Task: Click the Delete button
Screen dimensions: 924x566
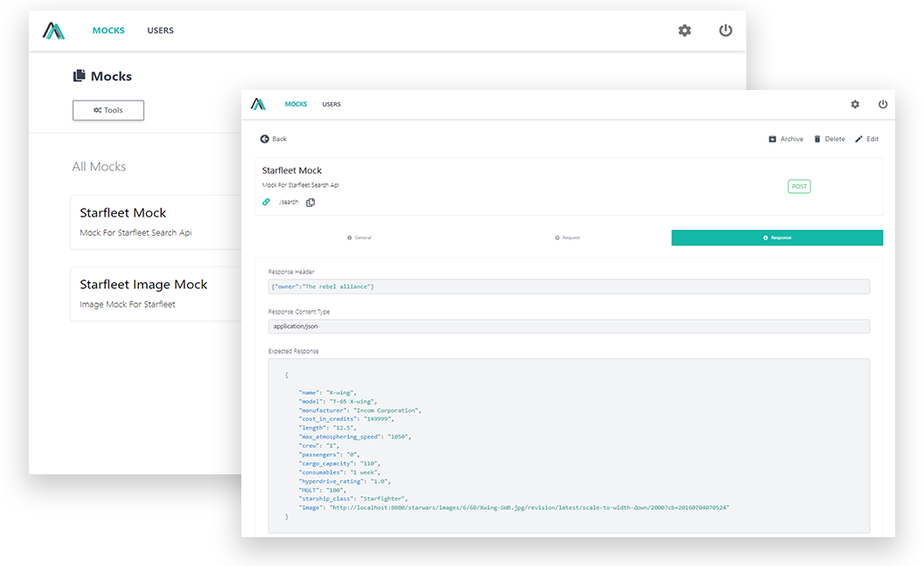Action: point(830,139)
